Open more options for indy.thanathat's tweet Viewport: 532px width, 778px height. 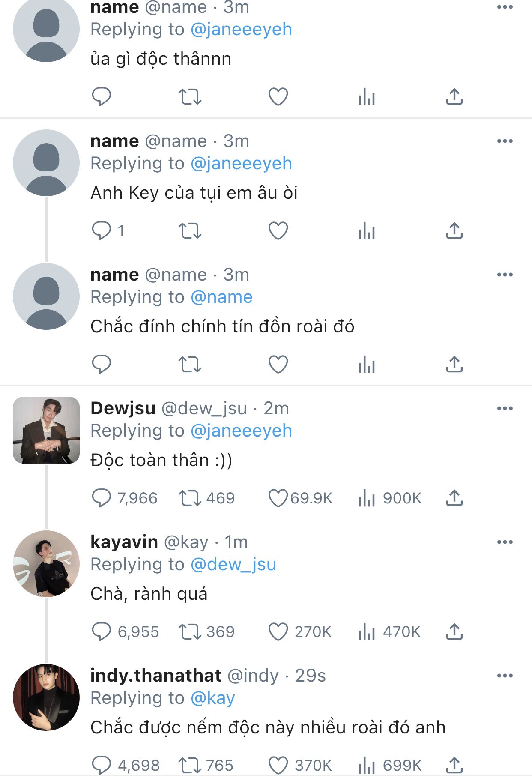click(x=505, y=676)
